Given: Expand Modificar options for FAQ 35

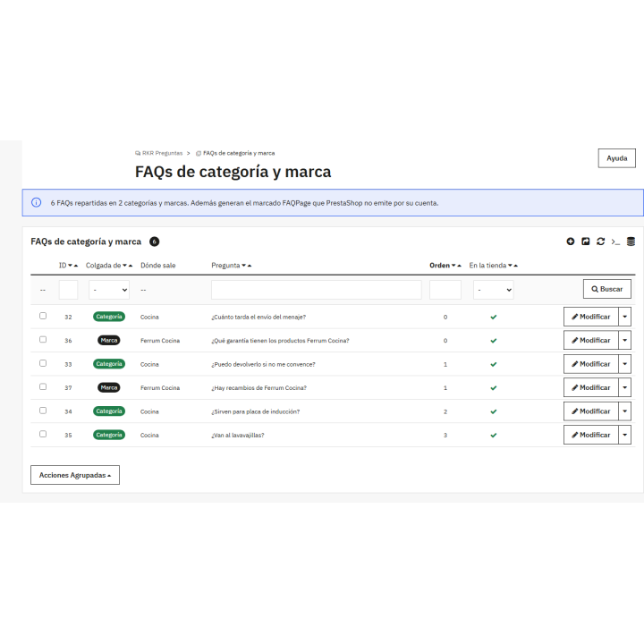Looking at the screenshot, I should (x=624, y=435).
